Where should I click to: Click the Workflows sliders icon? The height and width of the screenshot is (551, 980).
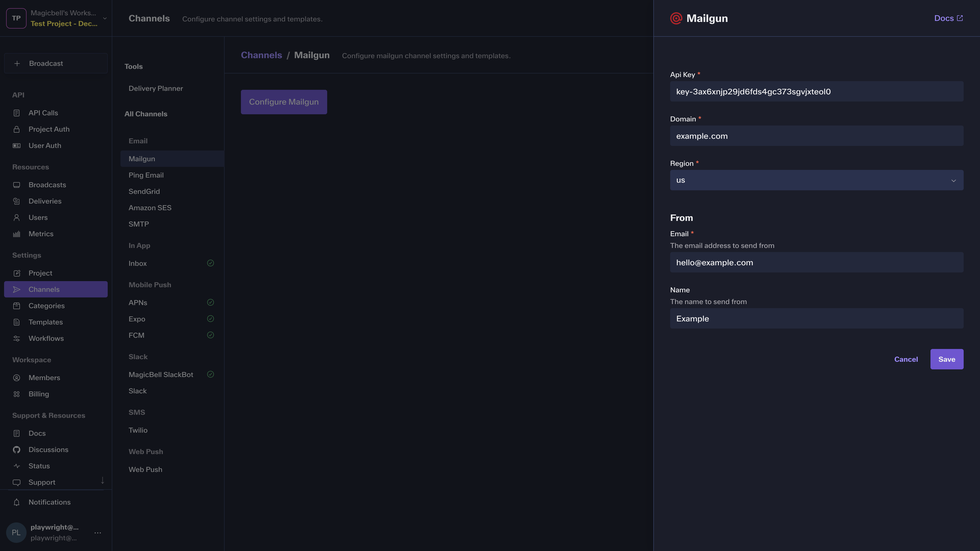click(x=16, y=339)
